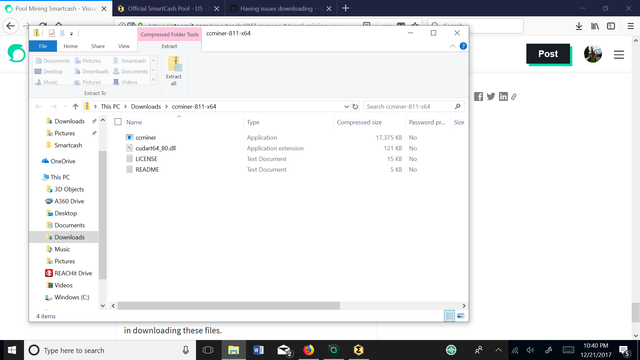
Task: Sort by Password protected column
Action: pyautogui.click(x=427, y=122)
